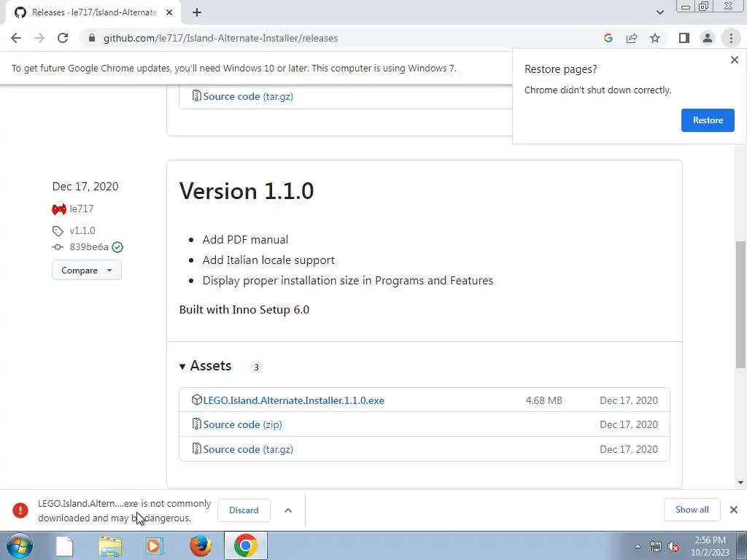This screenshot has width=747, height=560.
Task: Click the network tray icon
Action: (656, 546)
